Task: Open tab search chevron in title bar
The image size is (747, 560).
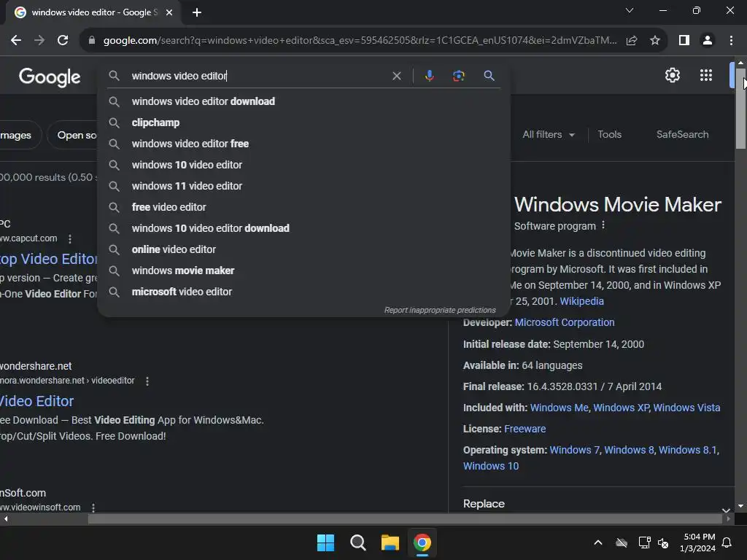Action: tap(630, 10)
